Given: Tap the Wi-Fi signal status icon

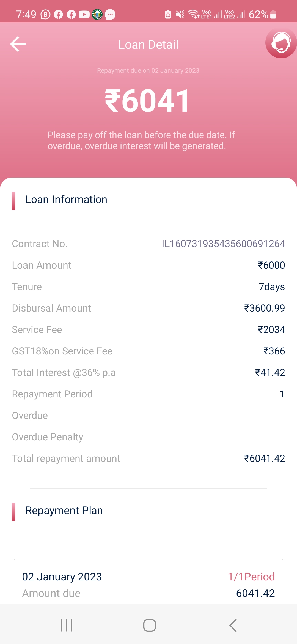Looking at the screenshot, I should (193, 14).
